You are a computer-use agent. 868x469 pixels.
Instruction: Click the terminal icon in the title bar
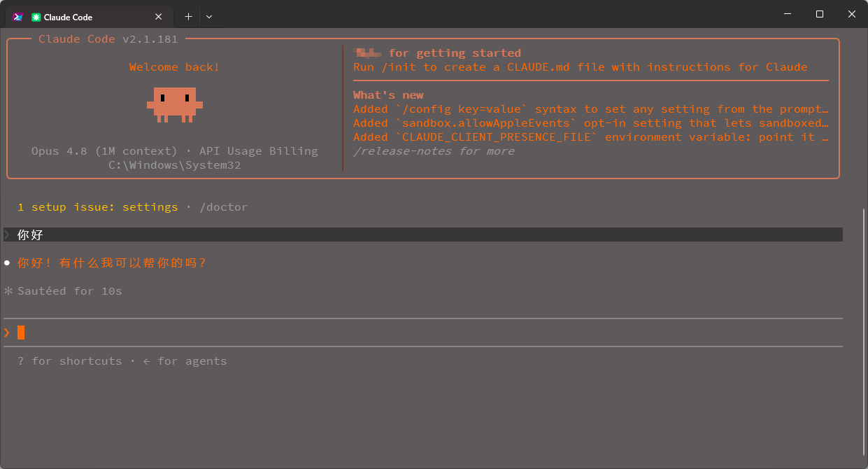18,16
